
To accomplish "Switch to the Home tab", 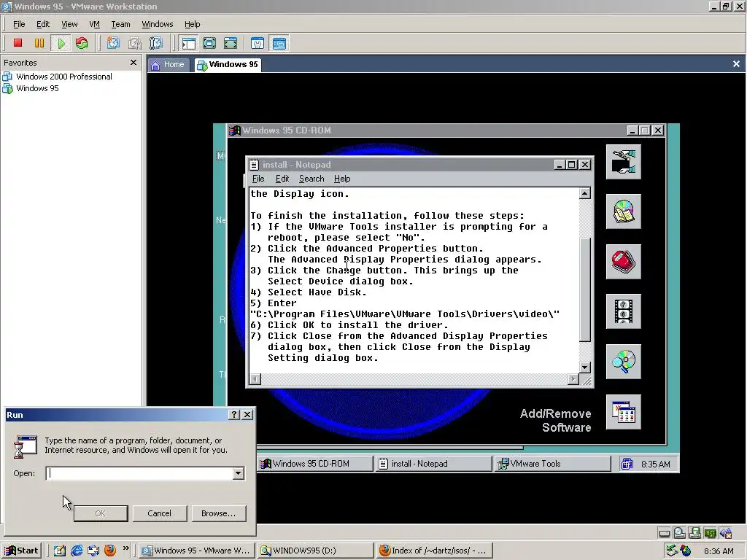I will [x=169, y=65].
